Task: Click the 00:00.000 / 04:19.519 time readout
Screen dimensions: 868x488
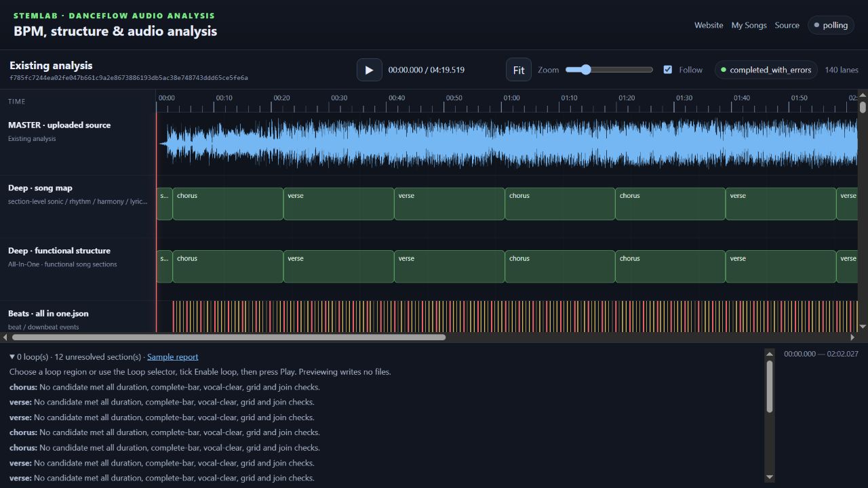Action: pyautogui.click(x=427, y=70)
